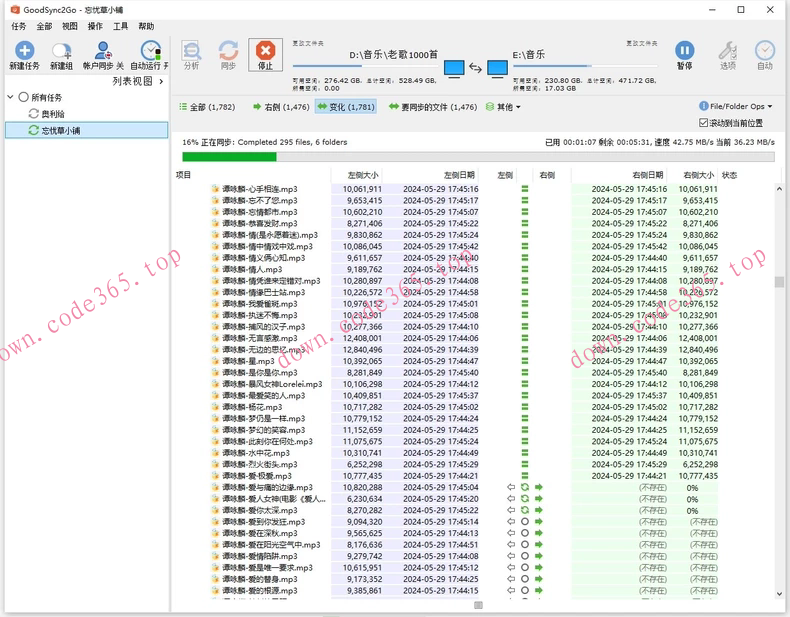The width and height of the screenshot is (790, 617).
Task: Open File/Folder Ops dropdown
Action: [x=736, y=107]
